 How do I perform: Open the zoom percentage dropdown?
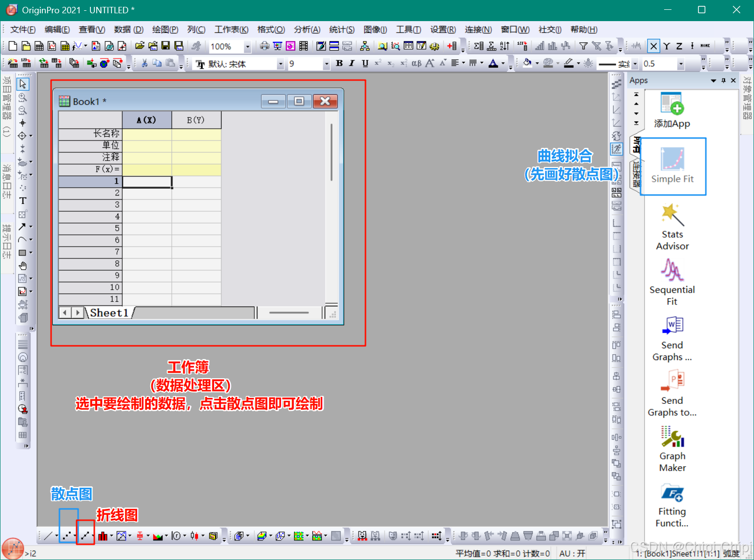pyautogui.click(x=248, y=47)
